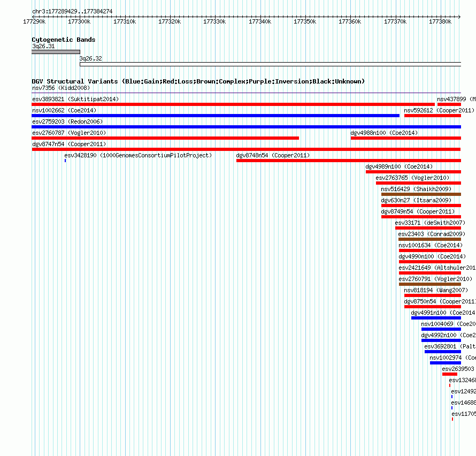
Task: Click the brown esv2760791 complex bar
Action: point(430,284)
